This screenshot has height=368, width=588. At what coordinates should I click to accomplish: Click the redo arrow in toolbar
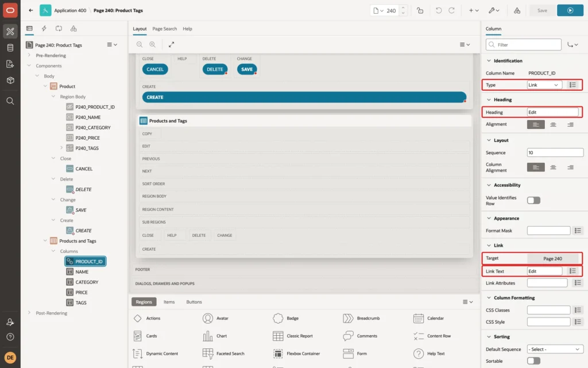(451, 10)
